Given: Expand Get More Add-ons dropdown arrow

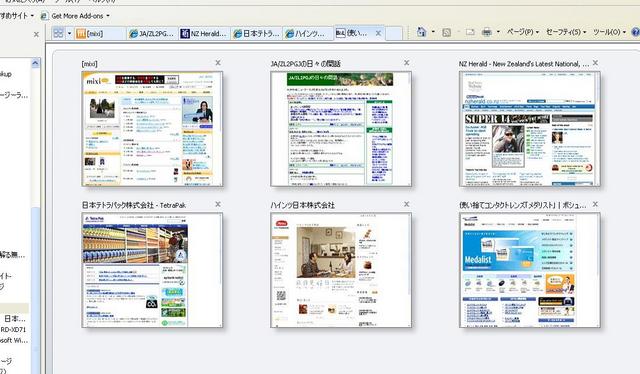Looking at the screenshot, I should (x=108, y=16).
